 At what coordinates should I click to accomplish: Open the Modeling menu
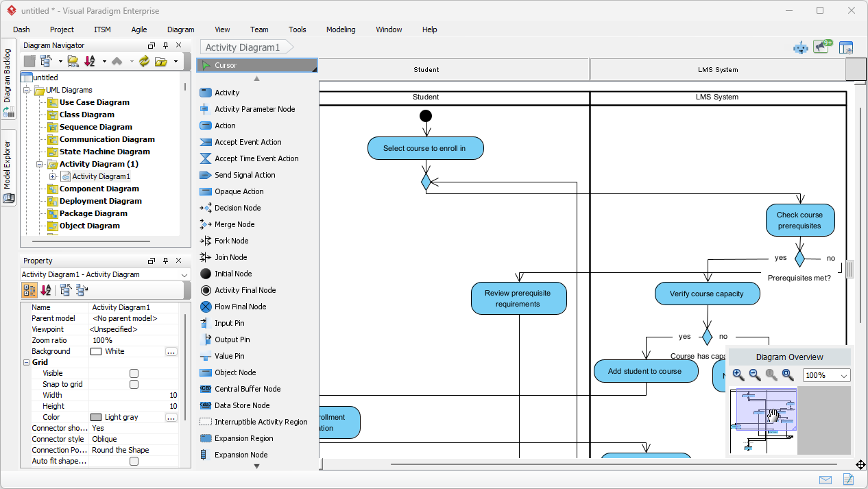(339, 29)
